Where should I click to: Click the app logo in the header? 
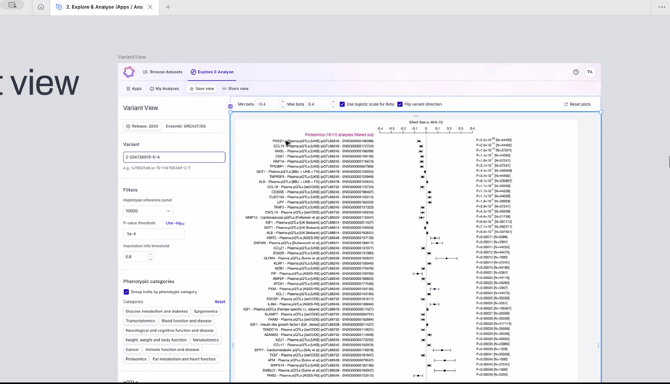(x=129, y=72)
